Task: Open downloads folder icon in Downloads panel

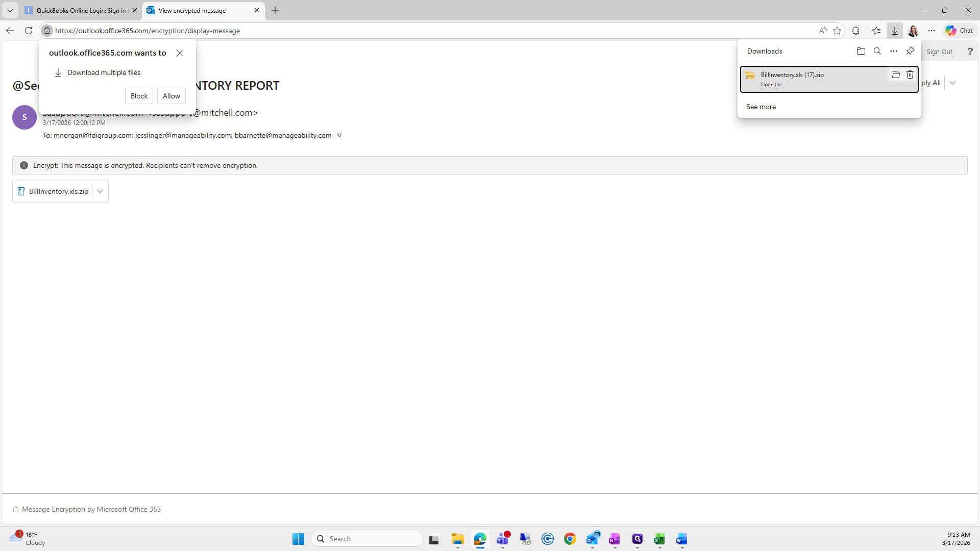Action: pos(861,51)
